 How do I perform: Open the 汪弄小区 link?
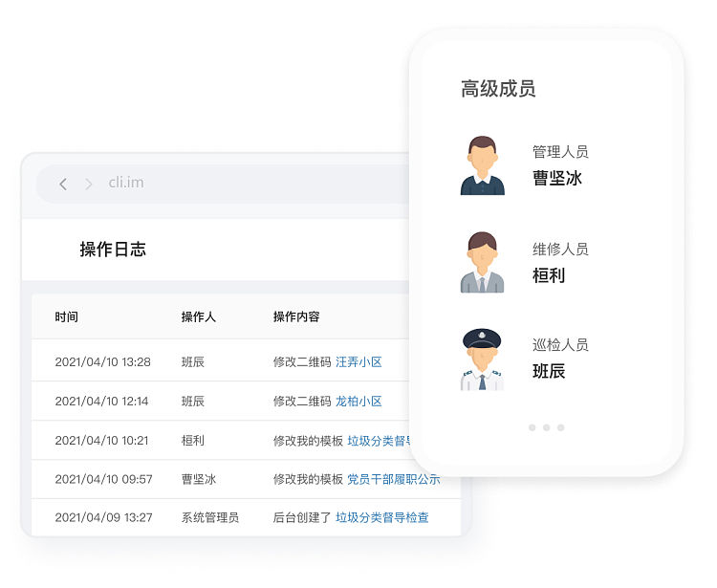[x=358, y=362]
